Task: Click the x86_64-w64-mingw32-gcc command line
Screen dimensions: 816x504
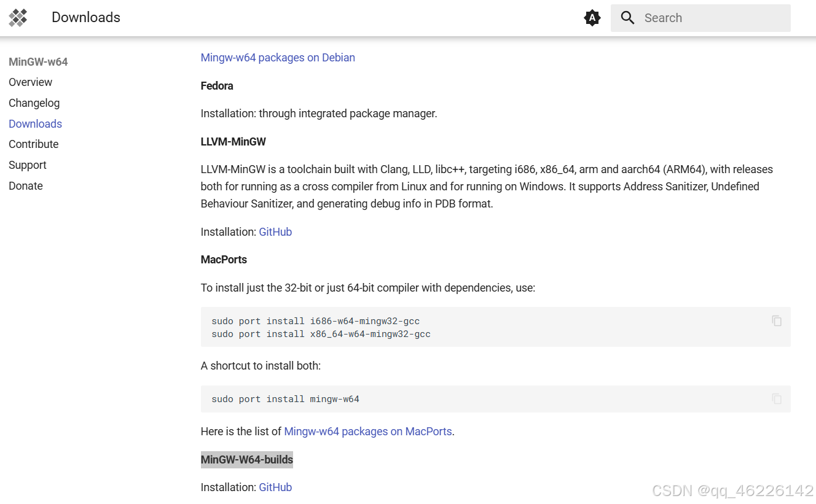Action: 321,334
